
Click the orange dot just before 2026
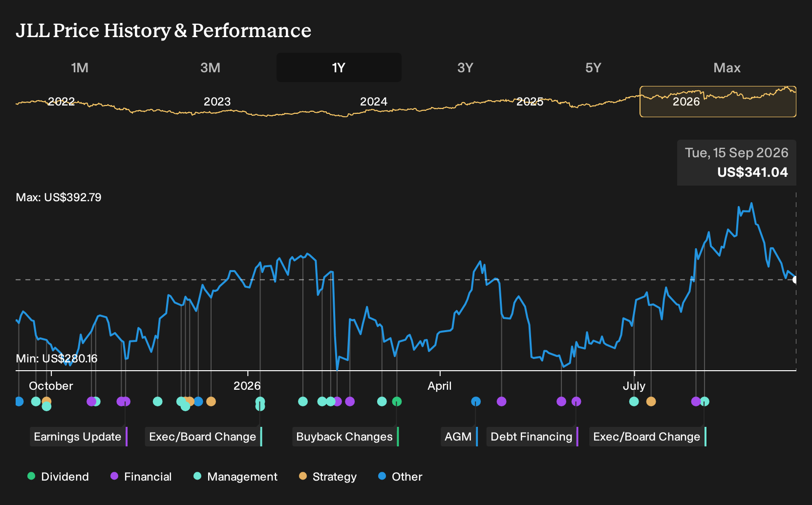(211, 401)
